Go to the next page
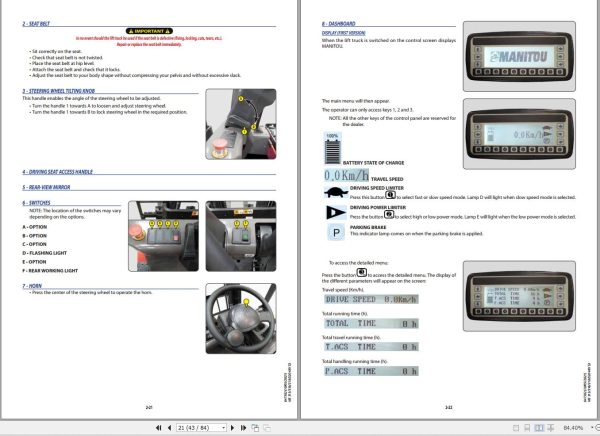 click(x=232, y=428)
